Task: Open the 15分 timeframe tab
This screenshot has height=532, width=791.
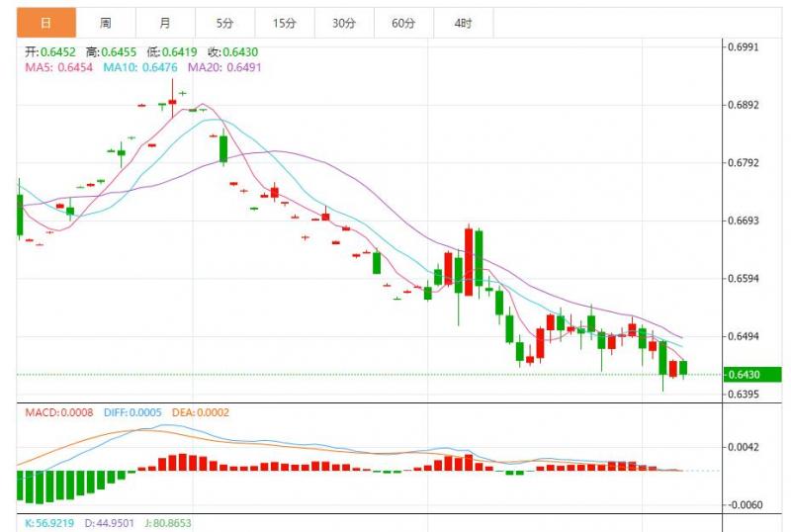Action: pos(284,23)
